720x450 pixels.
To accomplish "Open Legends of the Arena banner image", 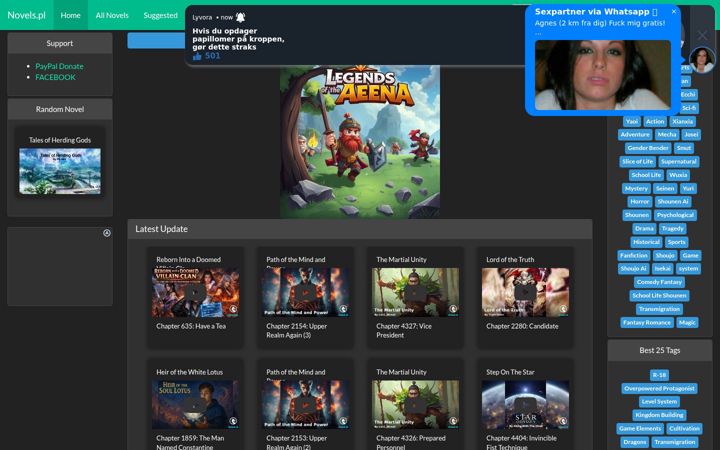I will (360, 141).
